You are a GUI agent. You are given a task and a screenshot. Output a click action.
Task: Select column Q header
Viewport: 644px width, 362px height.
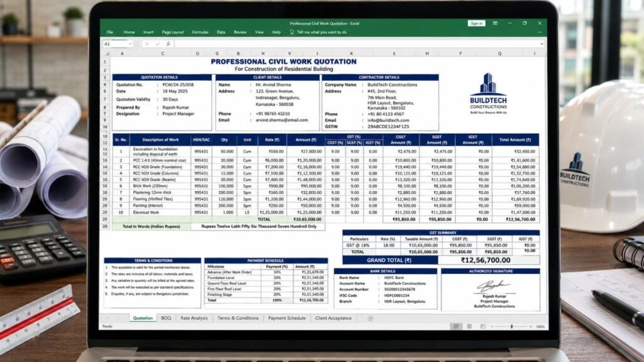click(499, 53)
